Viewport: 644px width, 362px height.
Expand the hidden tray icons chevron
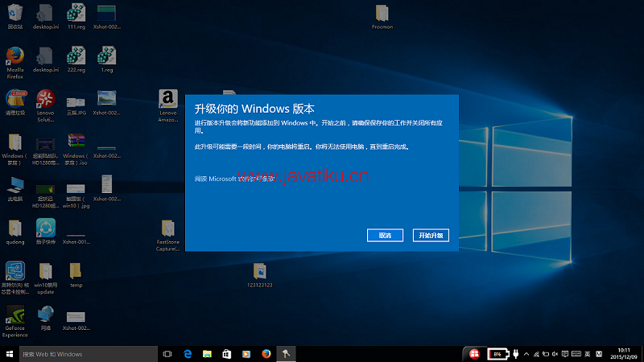(526, 354)
